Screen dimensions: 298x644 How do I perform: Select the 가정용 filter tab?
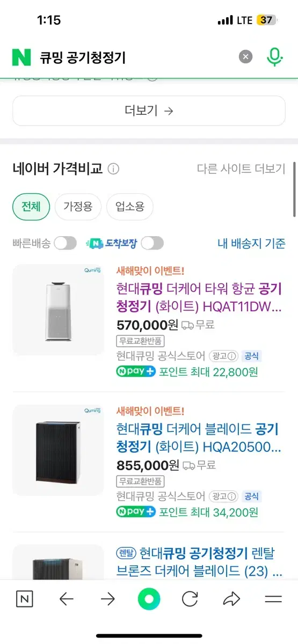click(x=78, y=207)
